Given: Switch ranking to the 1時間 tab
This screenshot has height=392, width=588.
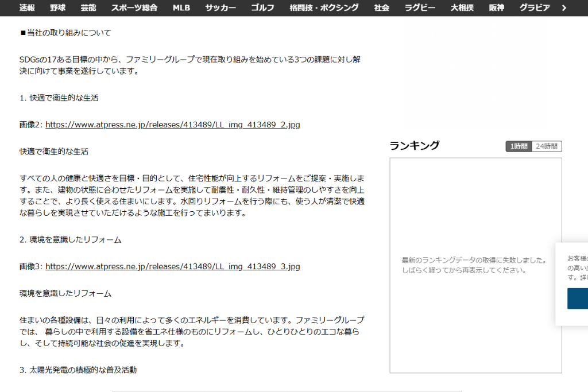Looking at the screenshot, I should [519, 146].
